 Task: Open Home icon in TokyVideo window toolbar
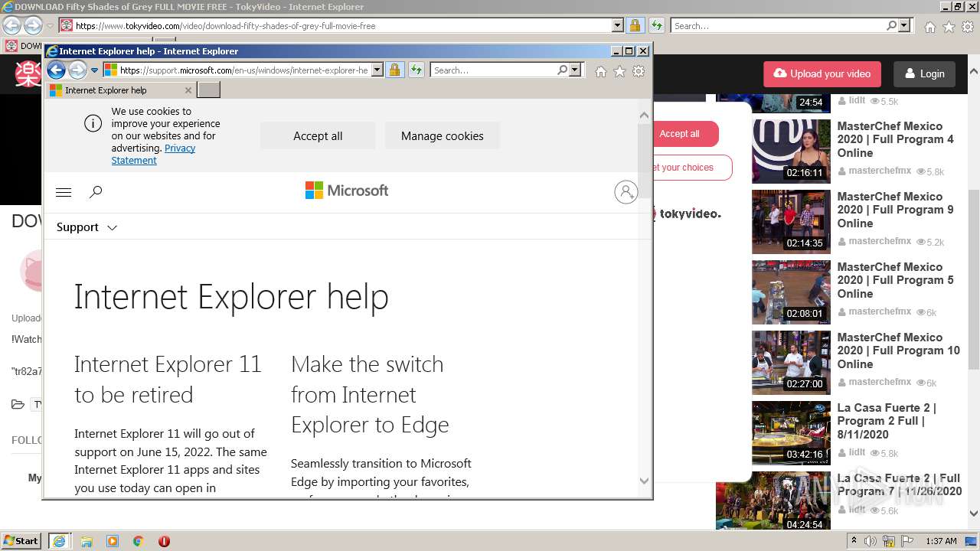(x=929, y=27)
